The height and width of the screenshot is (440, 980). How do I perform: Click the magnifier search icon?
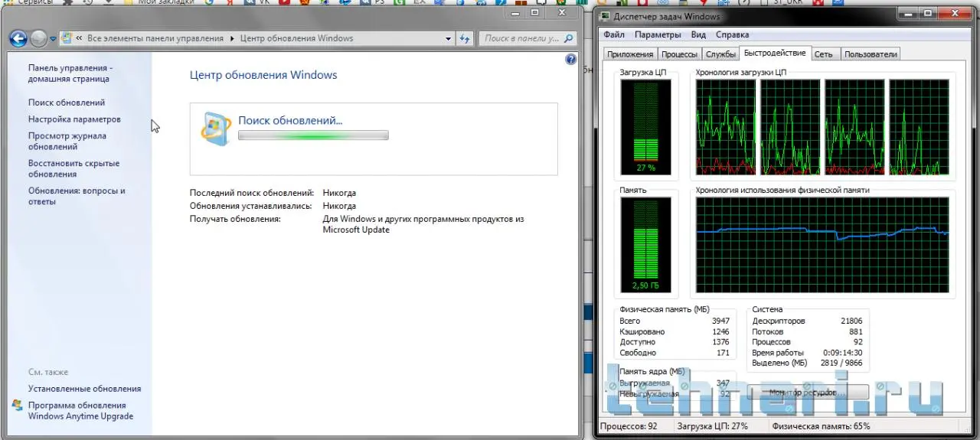tap(569, 38)
